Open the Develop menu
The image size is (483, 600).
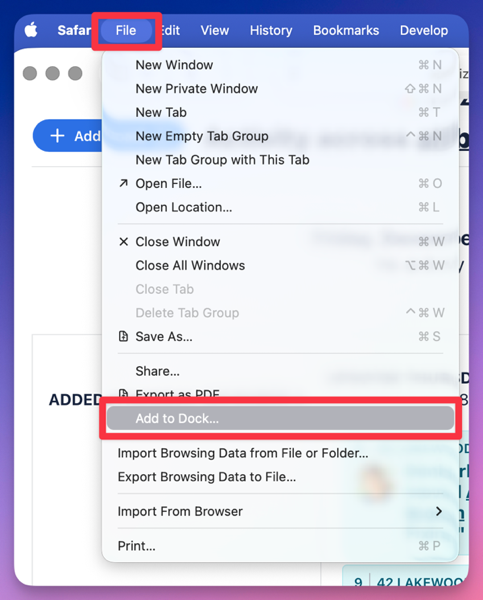(x=424, y=30)
